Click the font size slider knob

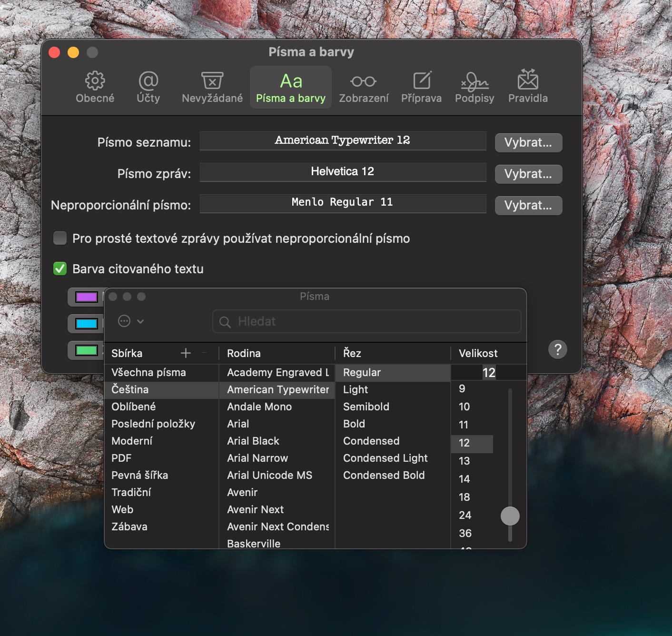click(510, 516)
